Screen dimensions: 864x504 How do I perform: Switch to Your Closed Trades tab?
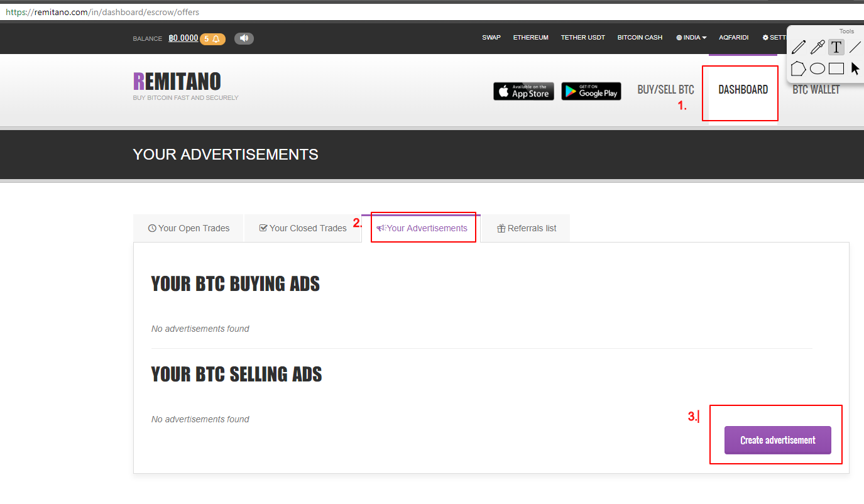pos(303,228)
